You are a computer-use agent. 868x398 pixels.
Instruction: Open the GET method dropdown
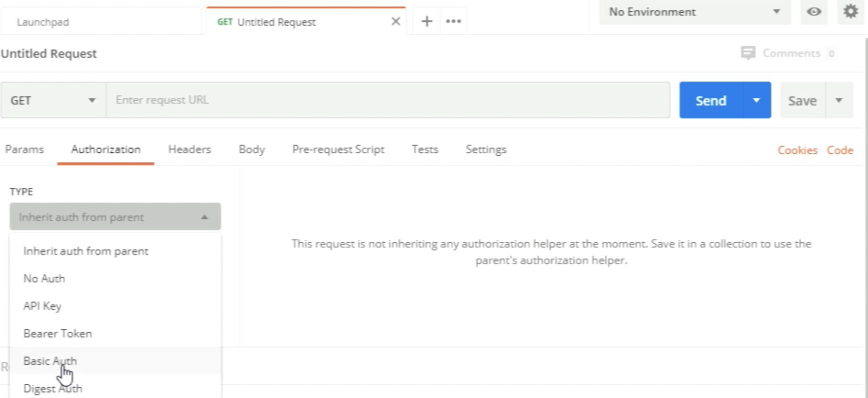tap(53, 100)
